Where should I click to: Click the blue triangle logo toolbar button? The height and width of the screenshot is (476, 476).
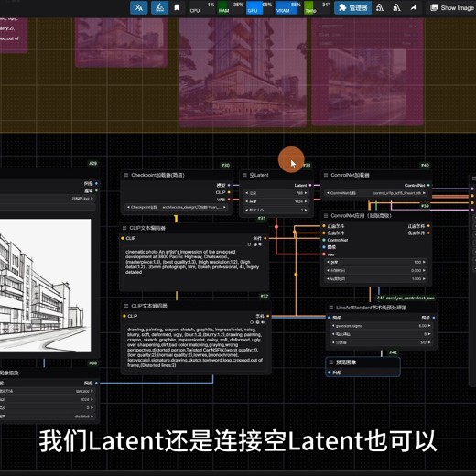(159, 7)
